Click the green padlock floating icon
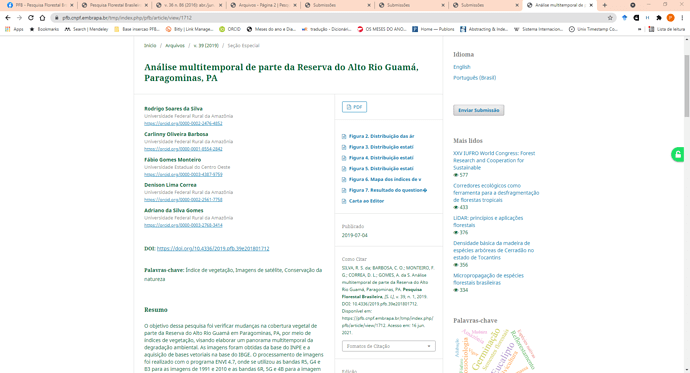 click(678, 154)
